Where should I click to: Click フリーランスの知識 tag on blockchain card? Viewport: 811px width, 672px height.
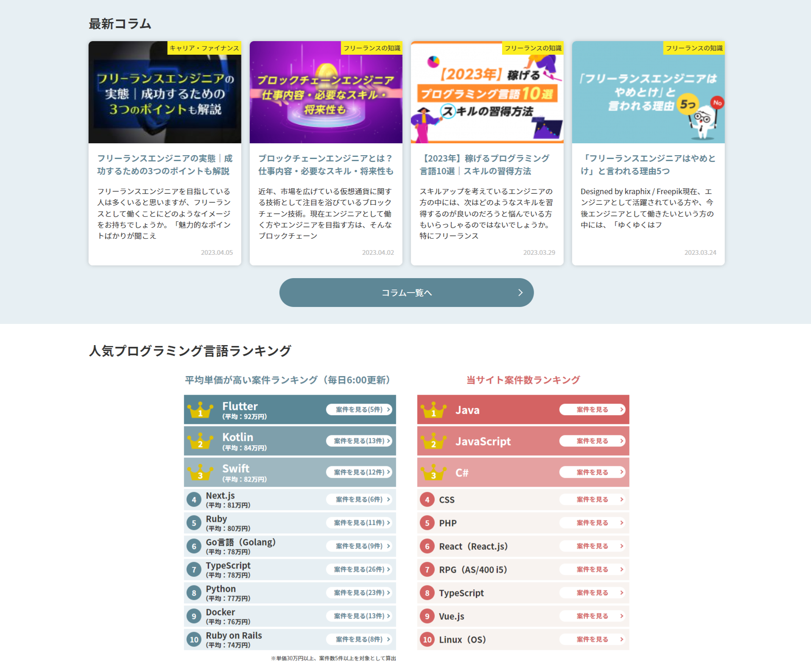coord(372,48)
